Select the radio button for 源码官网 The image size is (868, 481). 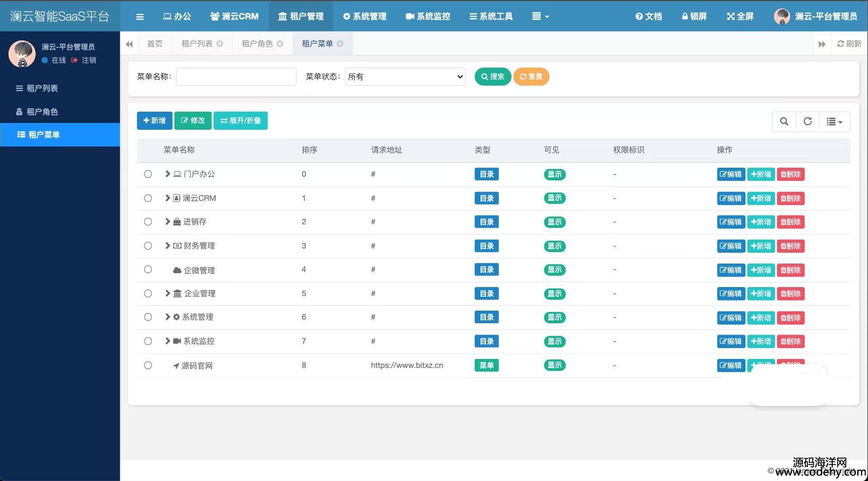[x=148, y=365]
